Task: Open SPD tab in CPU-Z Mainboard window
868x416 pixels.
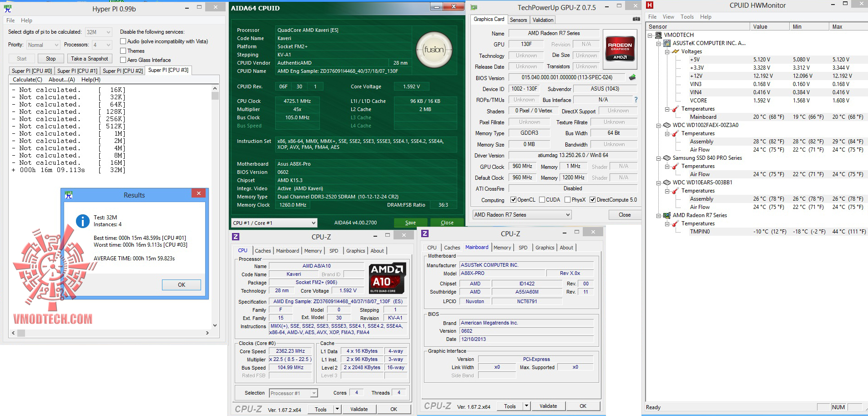Action: click(523, 248)
